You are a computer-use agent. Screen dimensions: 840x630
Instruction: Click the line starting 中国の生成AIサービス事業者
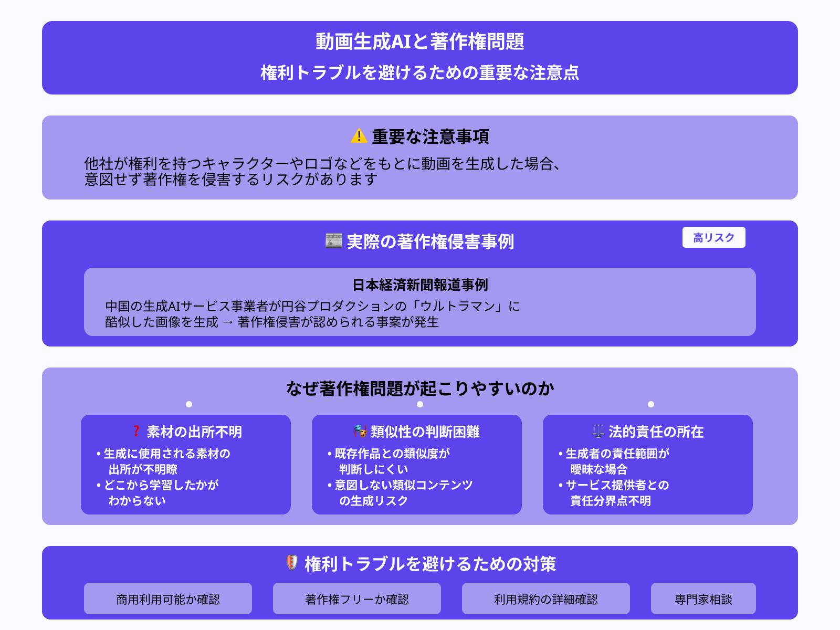(x=313, y=306)
